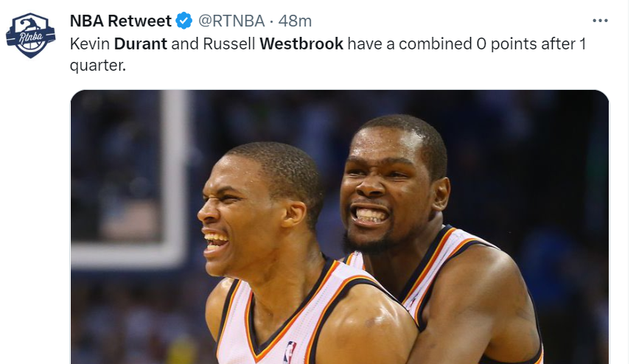
Task: Click the NBA logo on the white jersey
Action: (x=290, y=351)
